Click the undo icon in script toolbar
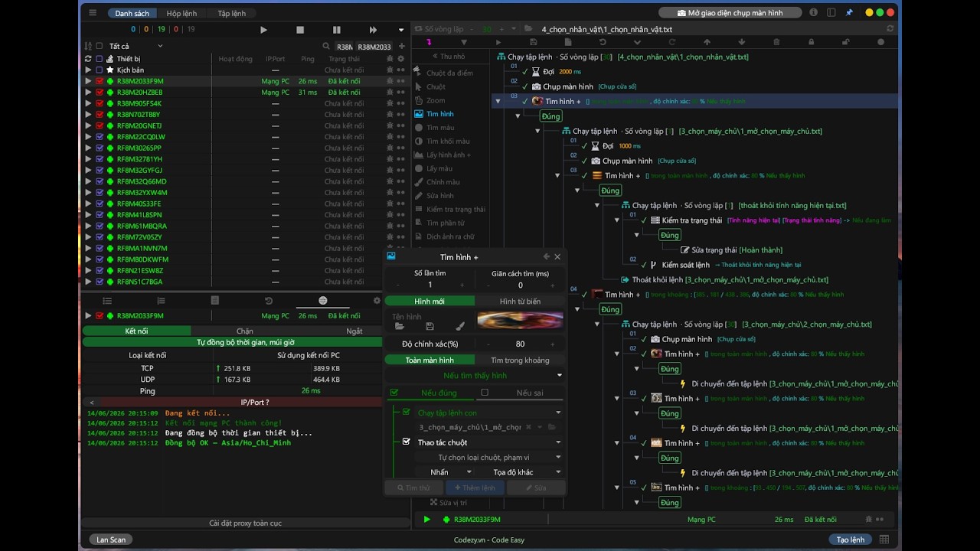 pos(603,42)
